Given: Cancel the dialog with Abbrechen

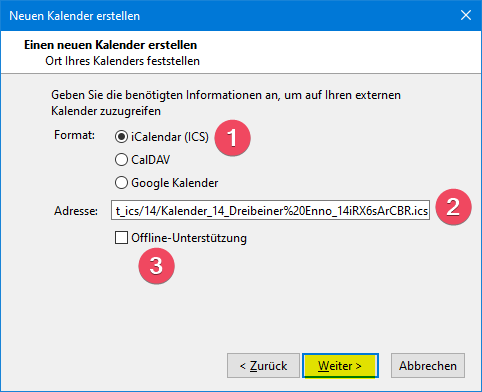Looking at the screenshot, I should (x=428, y=366).
